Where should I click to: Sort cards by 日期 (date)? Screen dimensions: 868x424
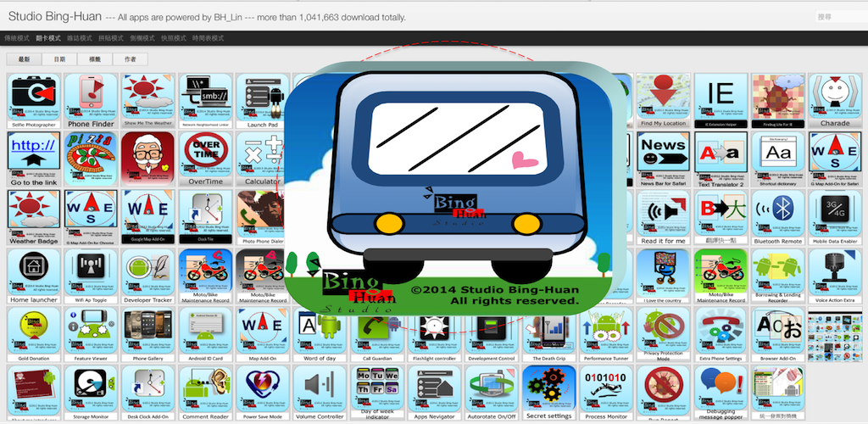pyautogui.click(x=60, y=59)
